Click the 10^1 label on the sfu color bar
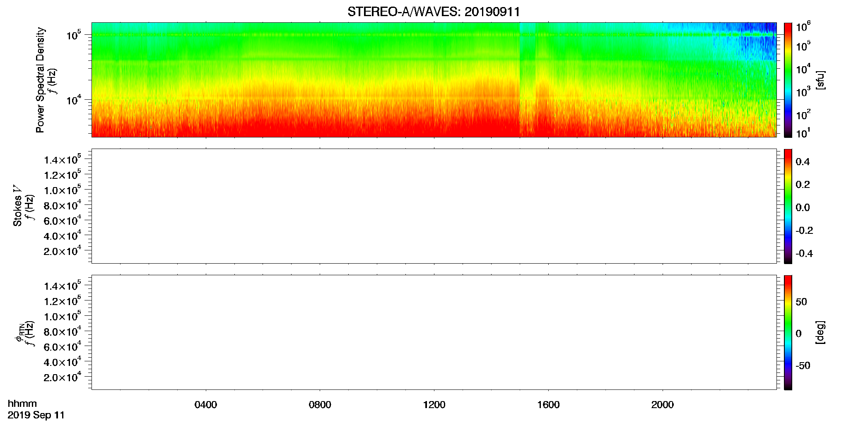Image resolution: width=868 pixels, height=447 pixels. coord(803,133)
